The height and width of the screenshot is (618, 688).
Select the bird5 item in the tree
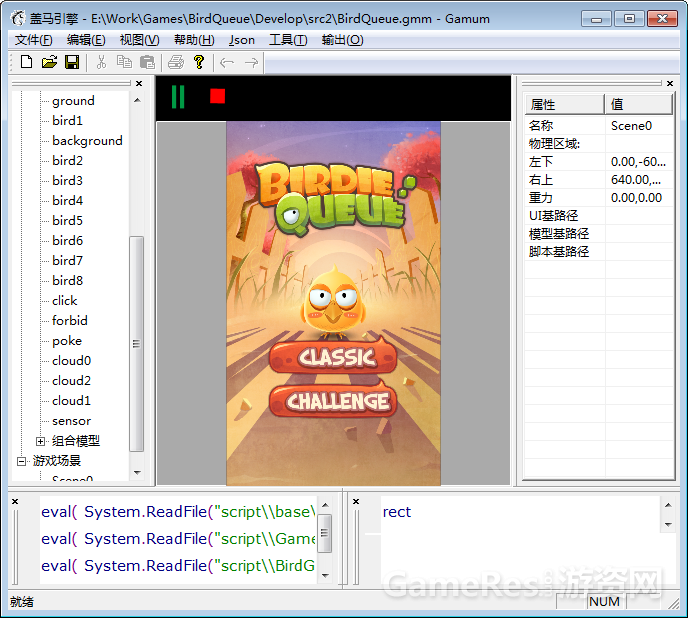[67, 220]
